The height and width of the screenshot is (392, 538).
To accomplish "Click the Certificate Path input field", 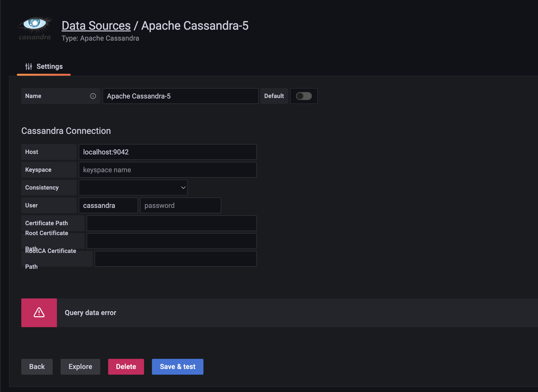I will (x=171, y=223).
